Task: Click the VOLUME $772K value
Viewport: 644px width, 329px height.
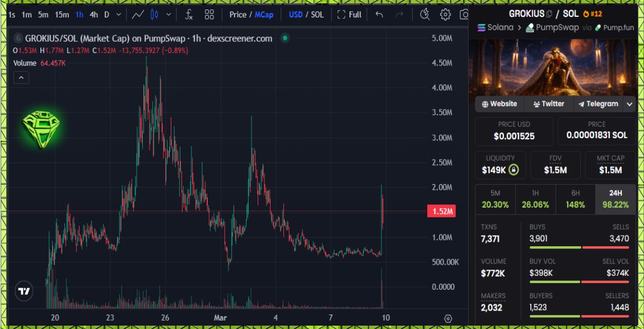Action: [493, 273]
